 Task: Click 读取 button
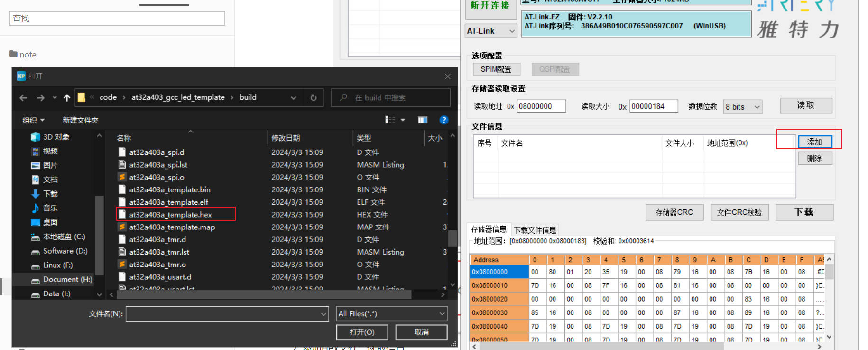(806, 105)
